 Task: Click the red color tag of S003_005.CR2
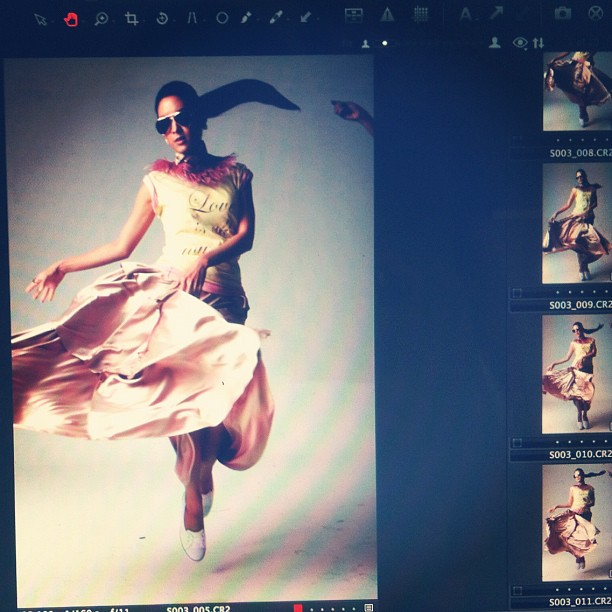(298, 608)
